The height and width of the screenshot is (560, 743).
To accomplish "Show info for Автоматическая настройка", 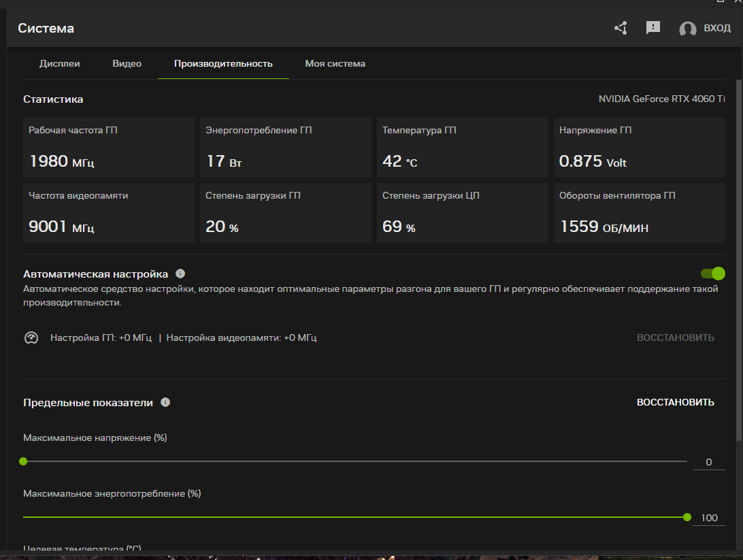I will pos(180,274).
